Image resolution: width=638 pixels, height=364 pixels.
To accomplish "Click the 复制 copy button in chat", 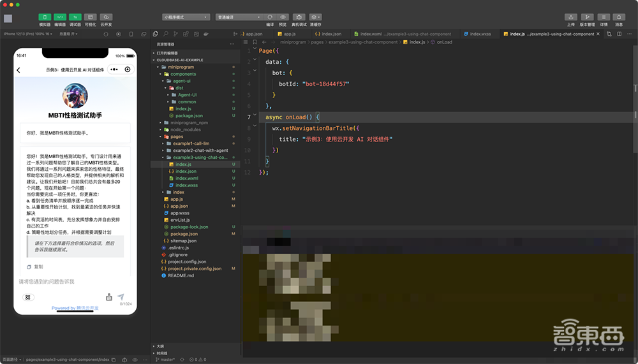I will pyautogui.click(x=35, y=266).
